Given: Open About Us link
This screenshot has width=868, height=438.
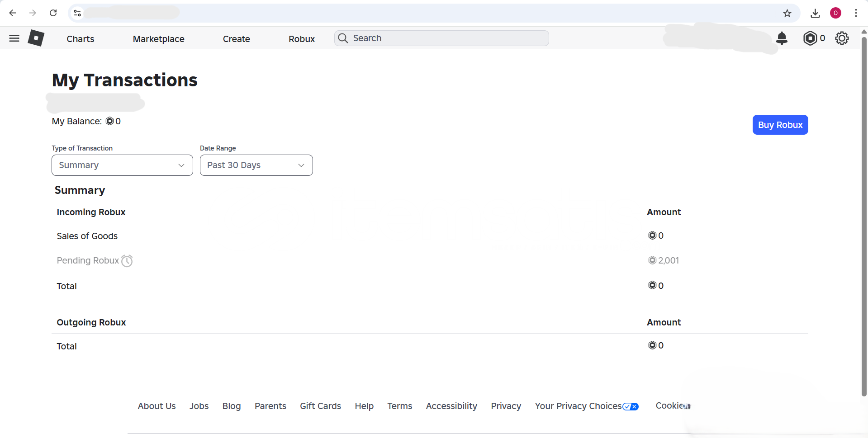Looking at the screenshot, I should click(x=157, y=406).
